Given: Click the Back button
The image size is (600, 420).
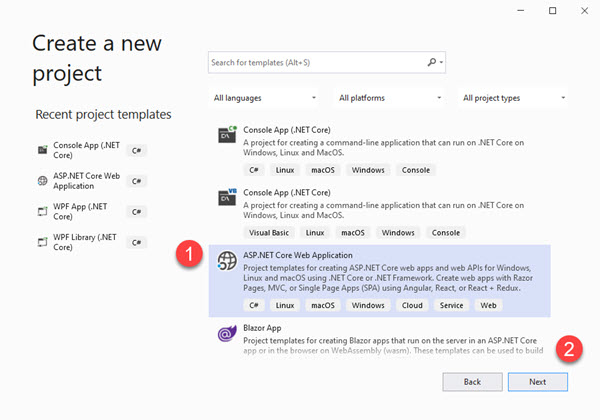Looking at the screenshot, I should [472, 382].
